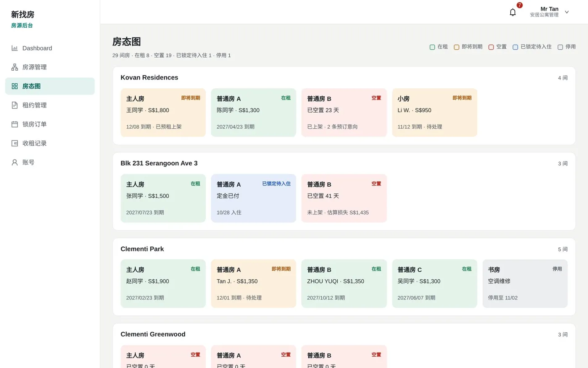
Task: Open 租约管理 in sidebar
Action: [x=50, y=105]
